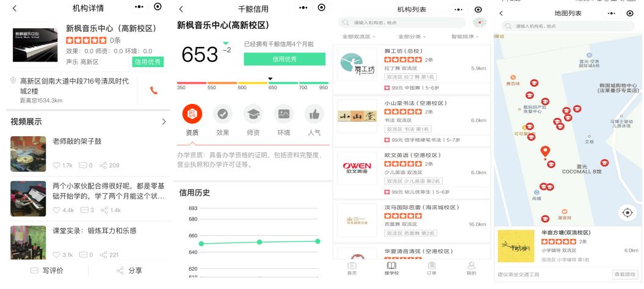
Task: Go back from 机构详情 page
Action: tap(15, 8)
